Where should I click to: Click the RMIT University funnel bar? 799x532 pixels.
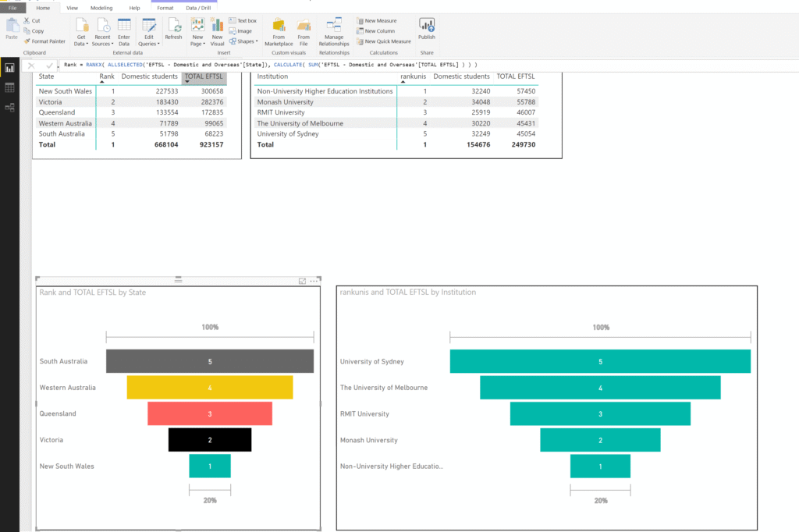pyautogui.click(x=600, y=413)
